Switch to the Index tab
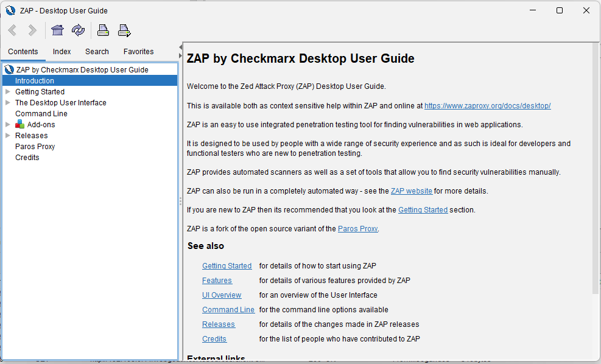 [x=62, y=52]
